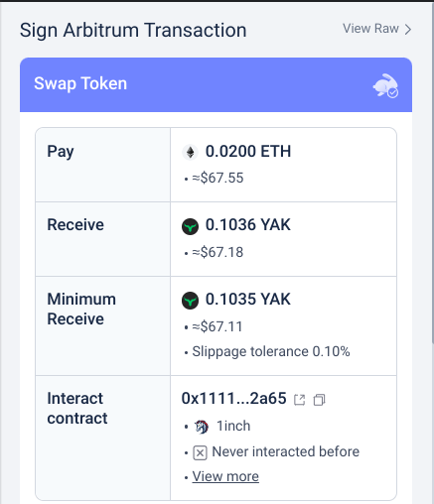Select the contract address 0x1111...2a65 text
434x504 pixels.
[x=233, y=399]
